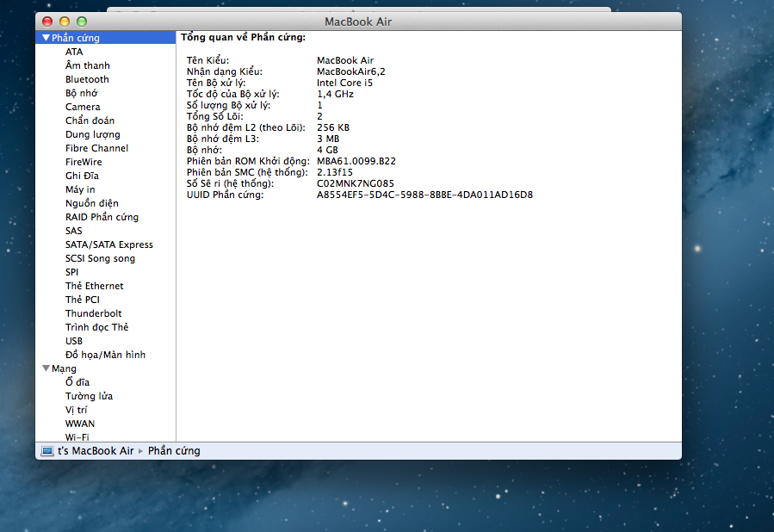Collapse the Phần cứng disclosure triangle

point(46,38)
